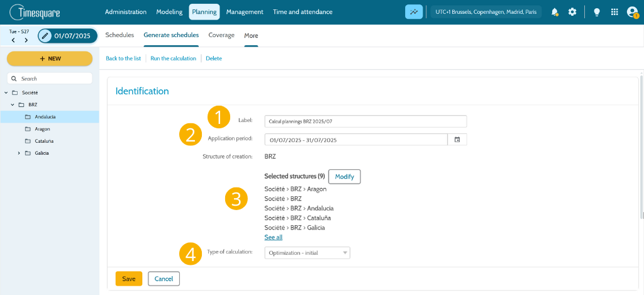Open the settings gear
The height and width of the screenshot is (295, 644).
[572, 12]
